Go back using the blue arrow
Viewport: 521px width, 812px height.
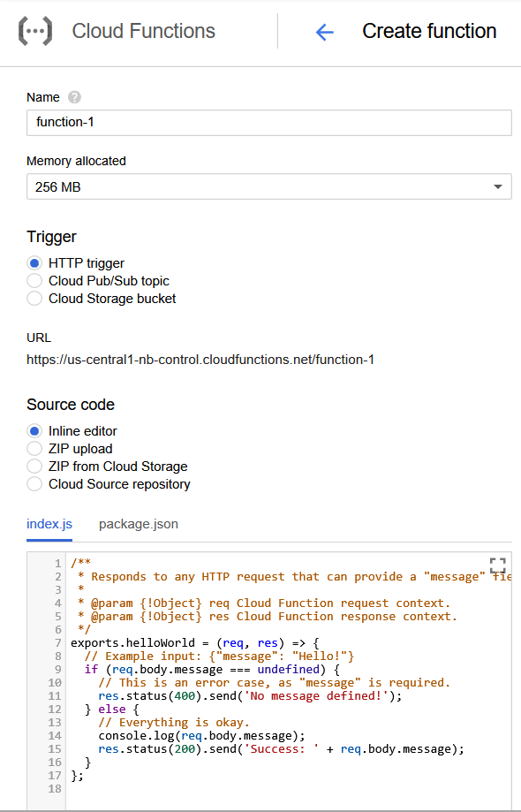click(324, 32)
